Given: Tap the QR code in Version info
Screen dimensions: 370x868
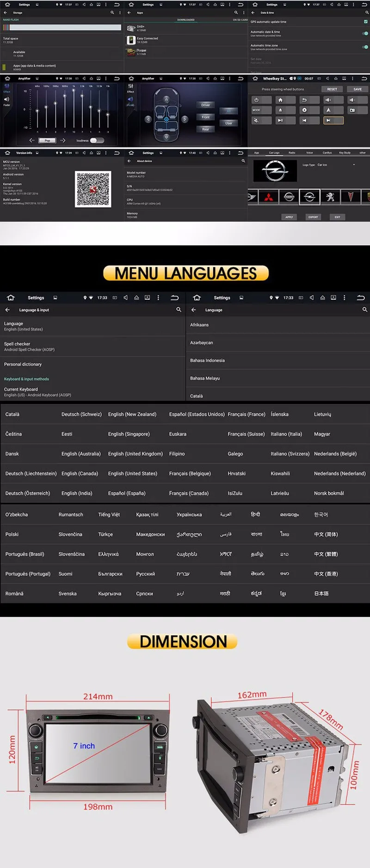Looking at the screenshot, I should 93,189.
